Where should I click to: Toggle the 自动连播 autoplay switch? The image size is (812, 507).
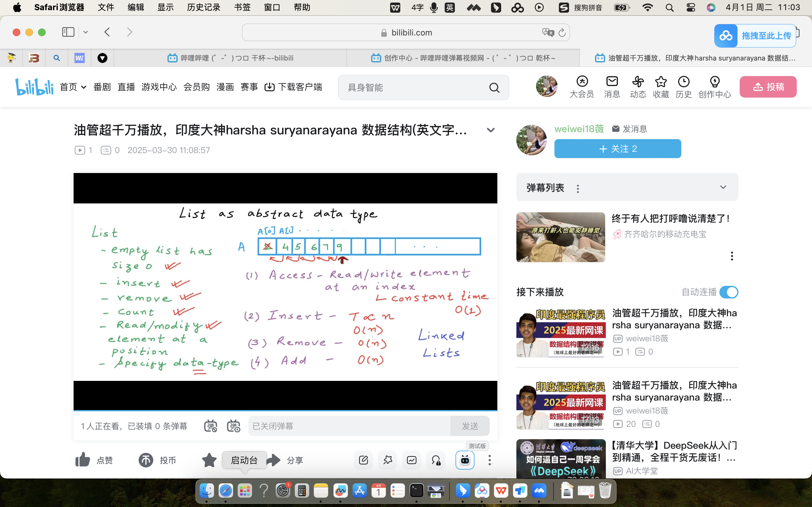[x=729, y=292]
